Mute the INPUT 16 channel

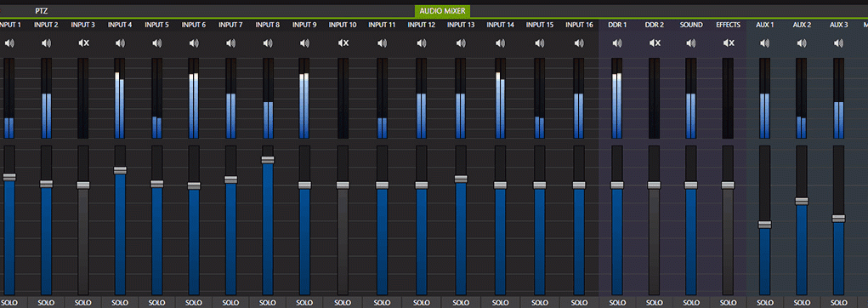pos(579,43)
